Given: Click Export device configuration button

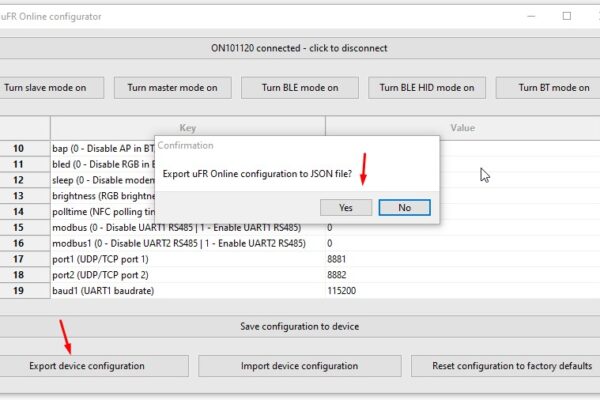Looking at the screenshot, I should tap(87, 366).
